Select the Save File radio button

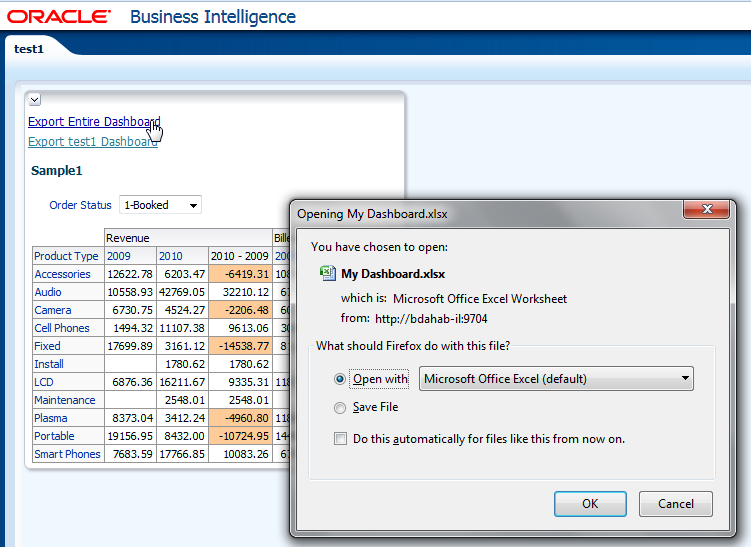[x=340, y=408]
